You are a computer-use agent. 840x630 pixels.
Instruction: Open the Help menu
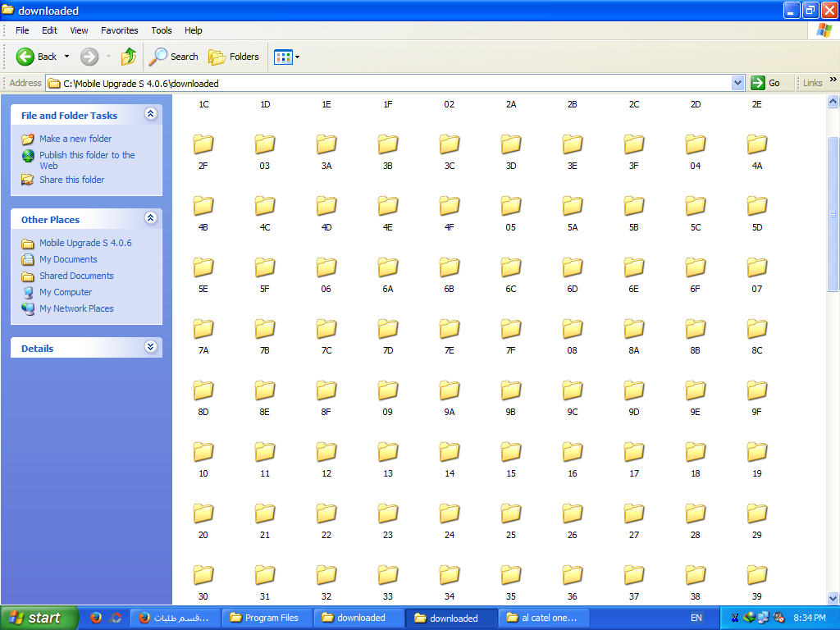click(194, 30)
